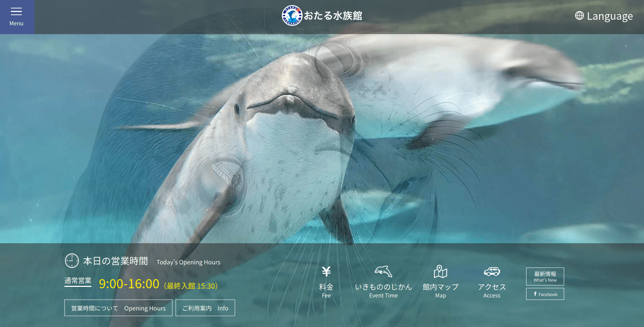Click the おたる水族館 site title text
Image resolution: width=644 pixels, height=327 pixels.
[333, 16]
